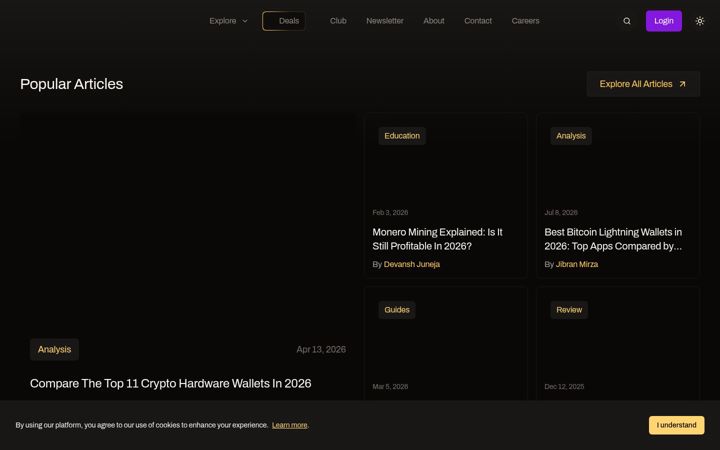Visit the About page
Image resolution: width=720 pixels, height=450 pixels.
[433, 21]
